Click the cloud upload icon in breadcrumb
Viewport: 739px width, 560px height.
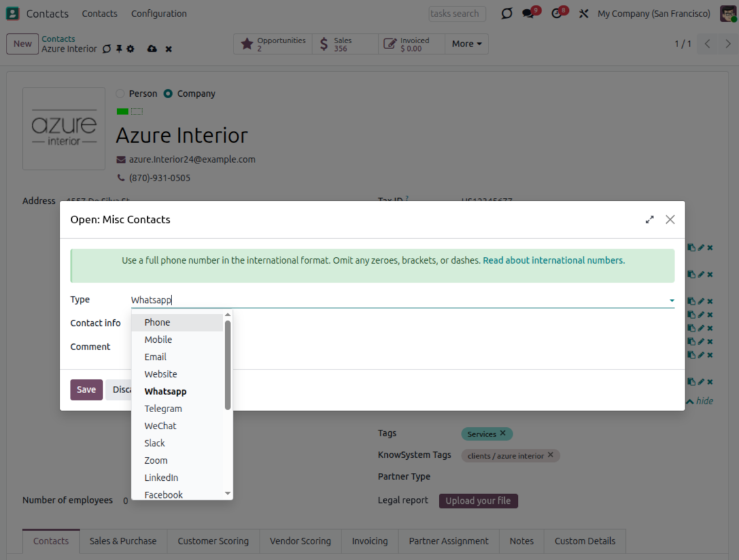[152, 49]
